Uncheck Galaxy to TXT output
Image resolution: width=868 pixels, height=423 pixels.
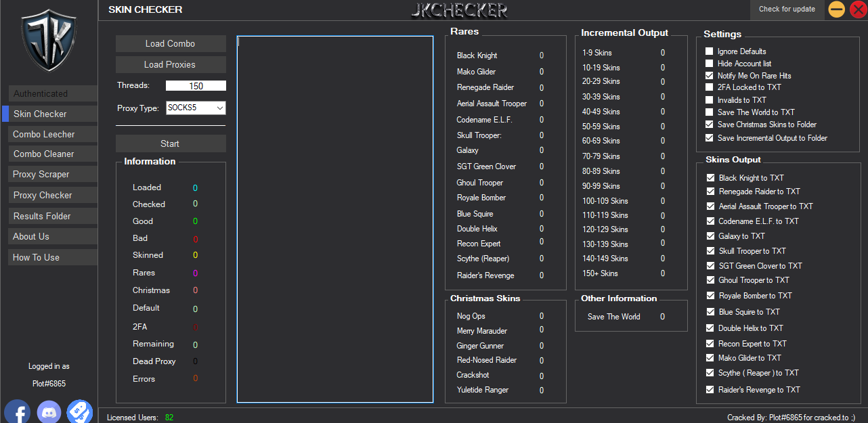(710, 236)
